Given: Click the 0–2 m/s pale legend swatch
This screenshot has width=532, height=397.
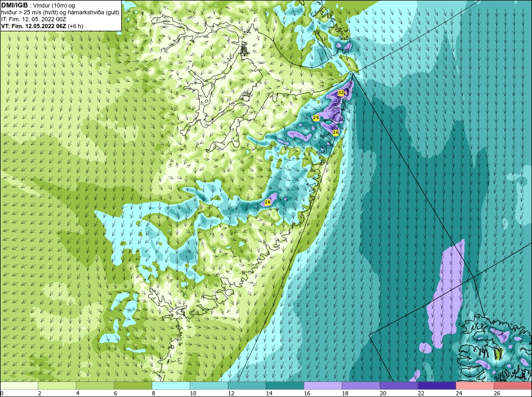Looking at the screenshot, I should [x=19, y=385].
